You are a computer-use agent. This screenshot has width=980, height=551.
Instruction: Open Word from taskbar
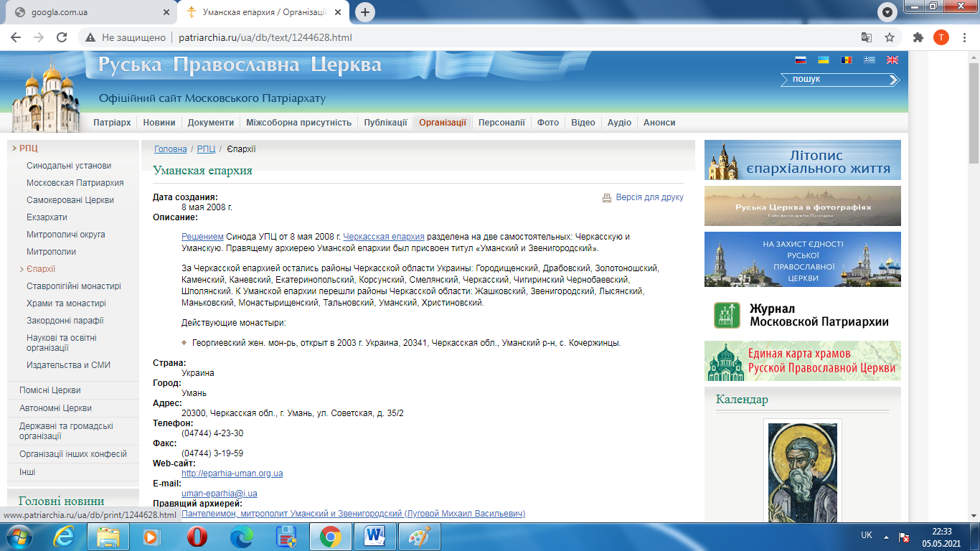(375, 536)
